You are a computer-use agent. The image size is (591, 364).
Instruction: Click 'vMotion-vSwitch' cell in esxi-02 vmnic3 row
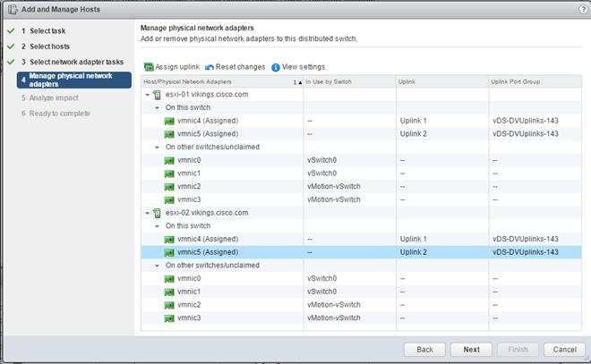pyautogui.click(x=334, y=318)
